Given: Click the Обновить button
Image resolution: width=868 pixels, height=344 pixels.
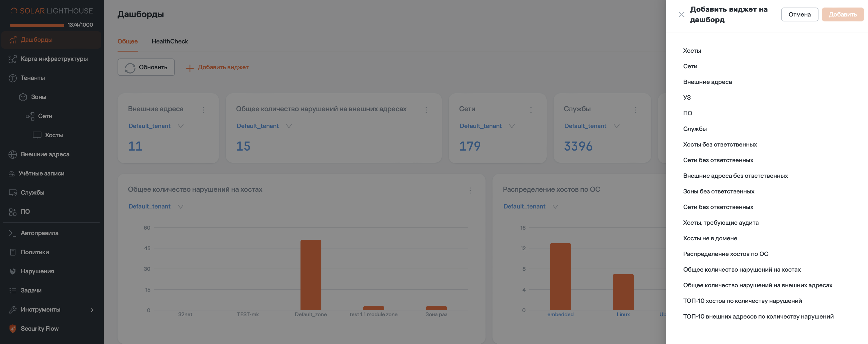Looking at the screenshot, I should (x=146, y=67).
